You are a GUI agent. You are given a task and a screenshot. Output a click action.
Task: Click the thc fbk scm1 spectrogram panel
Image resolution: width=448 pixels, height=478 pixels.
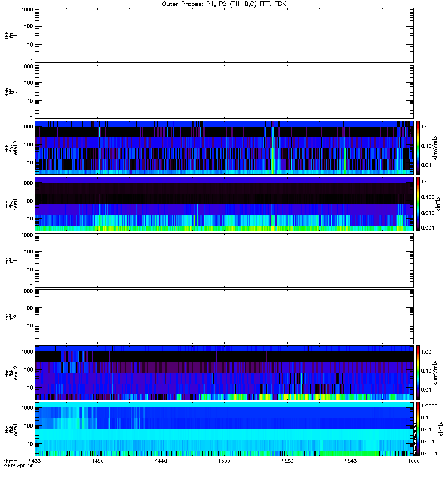[224, 429]
